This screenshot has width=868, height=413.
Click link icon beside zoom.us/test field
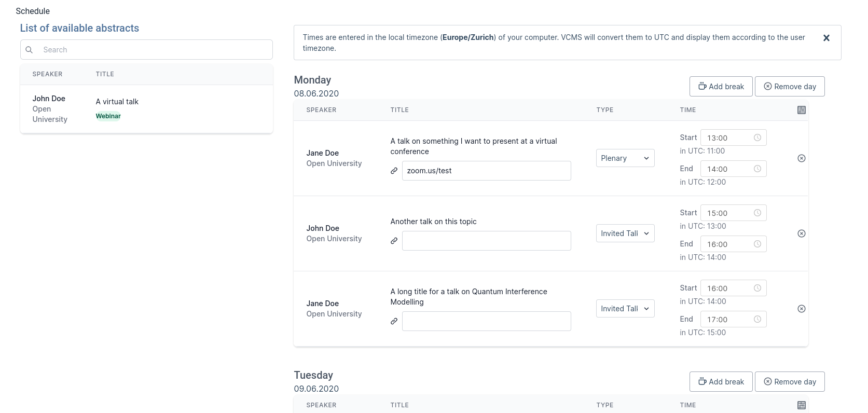tap(394, 171)
